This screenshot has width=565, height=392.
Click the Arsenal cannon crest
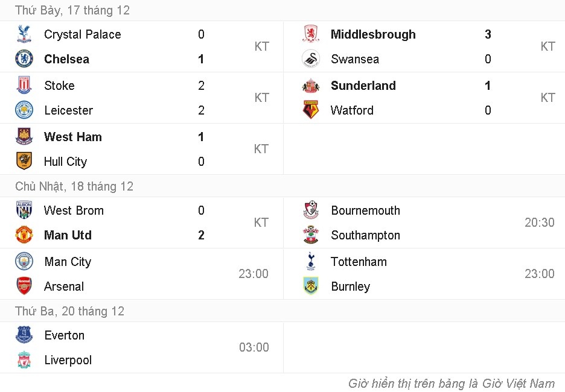click(x=24, y=286)
